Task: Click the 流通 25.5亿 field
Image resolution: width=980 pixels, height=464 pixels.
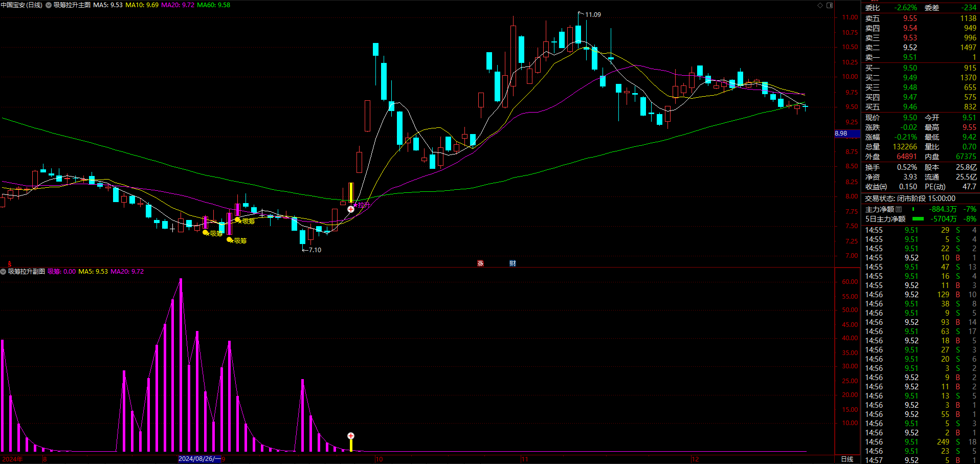Action: click(x=950, y=177)
